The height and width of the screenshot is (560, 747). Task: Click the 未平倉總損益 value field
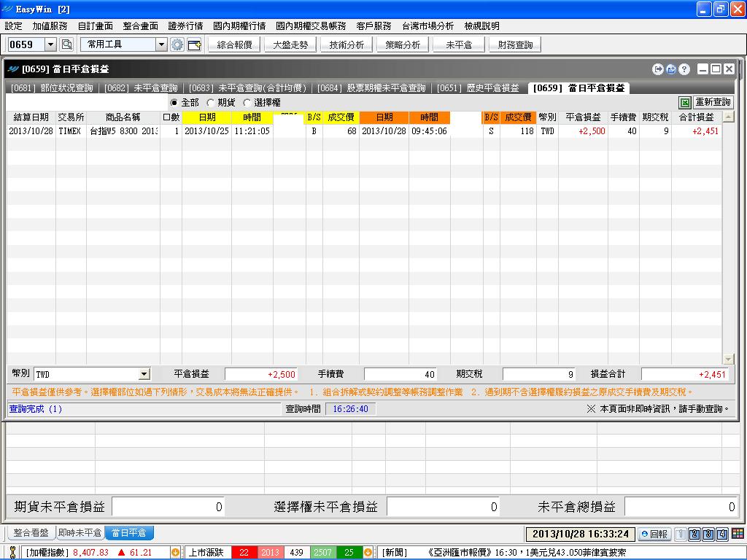pos(681,507)
